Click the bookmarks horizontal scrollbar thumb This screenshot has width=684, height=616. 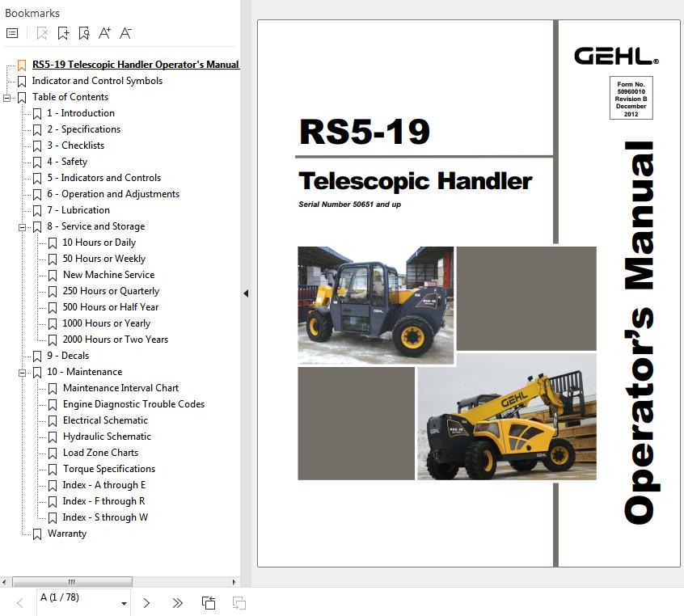click(72, 581)
